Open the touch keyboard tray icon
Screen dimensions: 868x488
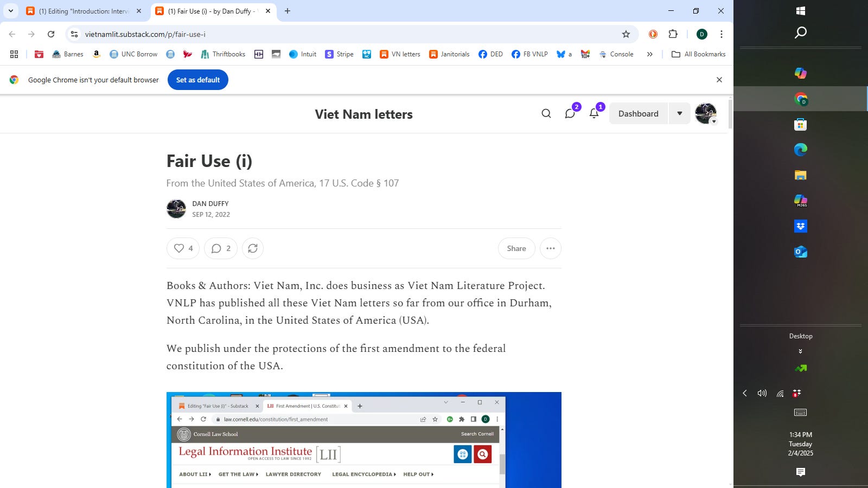[x=801, y=413]
